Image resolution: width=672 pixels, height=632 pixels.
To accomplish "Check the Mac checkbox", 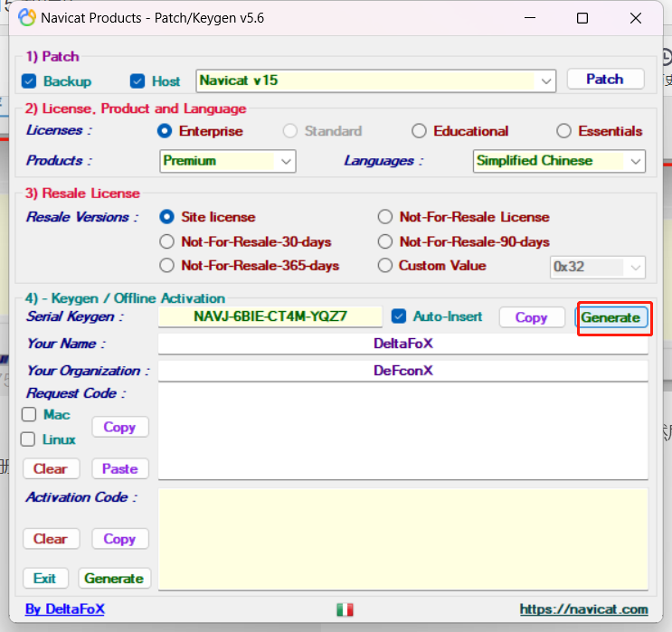I will click(x=29, y=415).
